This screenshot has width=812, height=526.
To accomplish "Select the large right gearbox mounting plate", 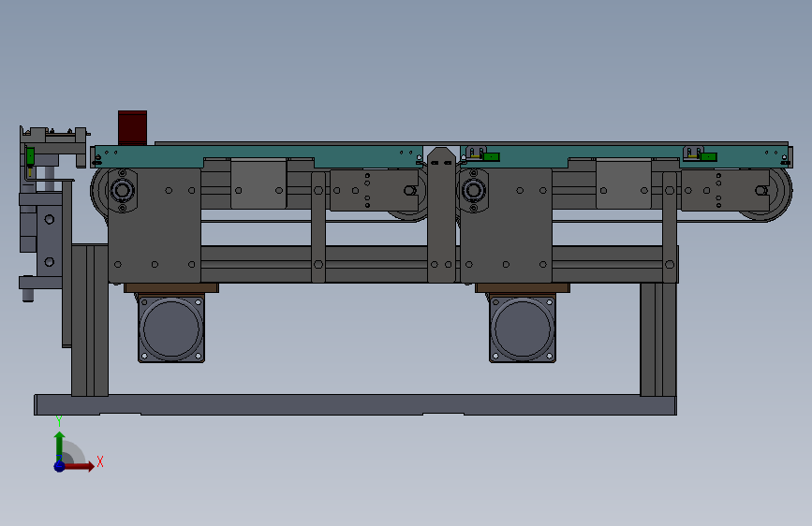I will 506,226.
